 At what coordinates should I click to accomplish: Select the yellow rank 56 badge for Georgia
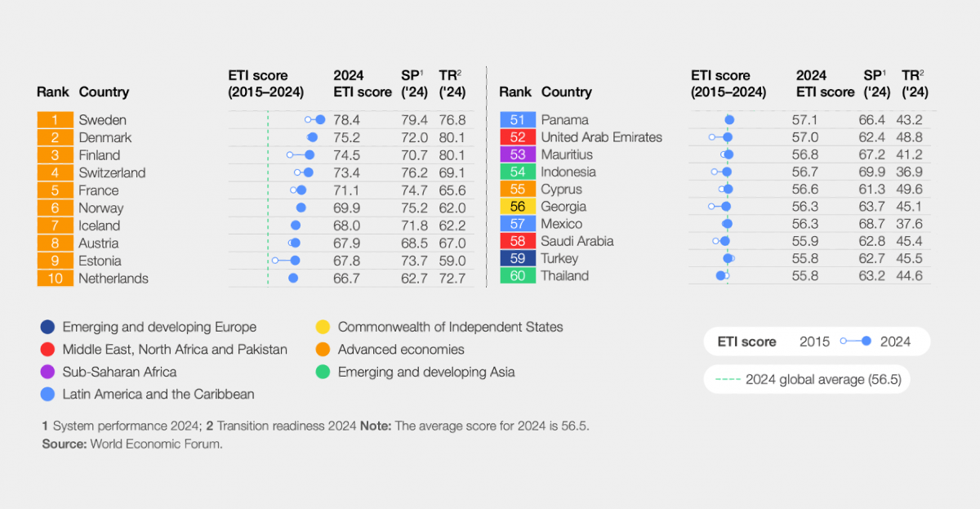coord(517,207)
